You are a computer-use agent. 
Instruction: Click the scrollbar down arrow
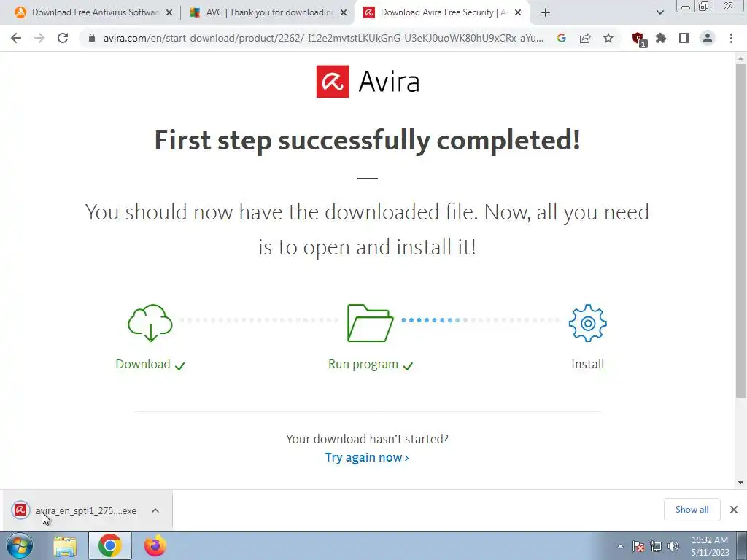(x=740, y=483)
